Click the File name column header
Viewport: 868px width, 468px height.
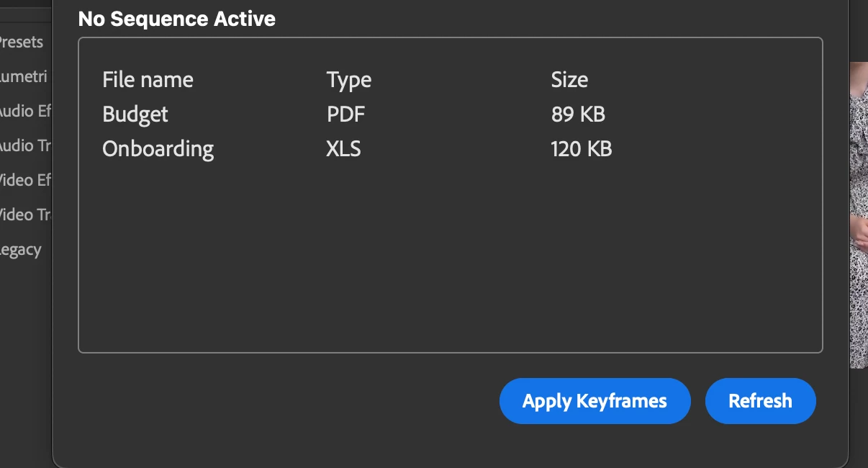148,79
